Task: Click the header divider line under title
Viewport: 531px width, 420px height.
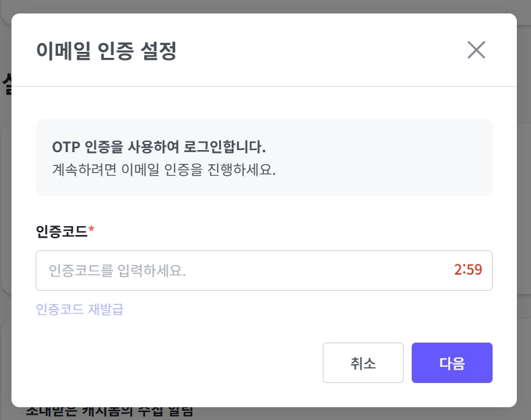Action: (x=264, y=86)
